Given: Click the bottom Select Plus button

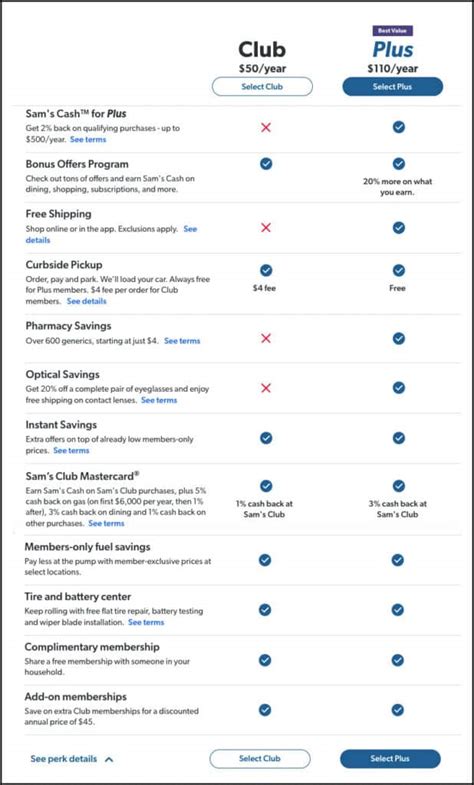Looking at the screenshot, I should coord(390,758).
